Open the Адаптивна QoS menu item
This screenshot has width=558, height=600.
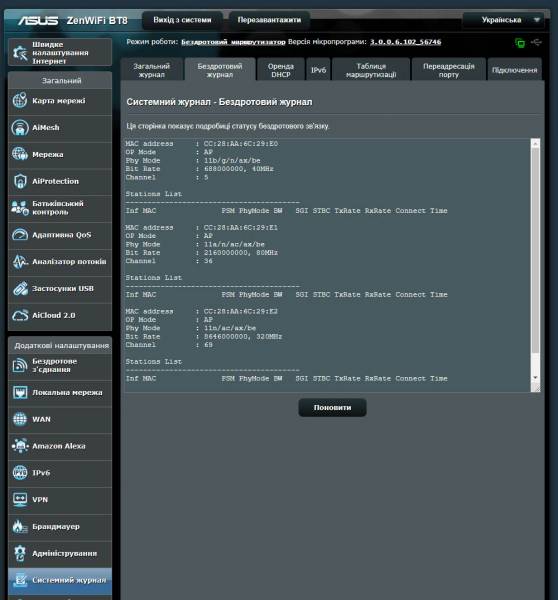60,235
